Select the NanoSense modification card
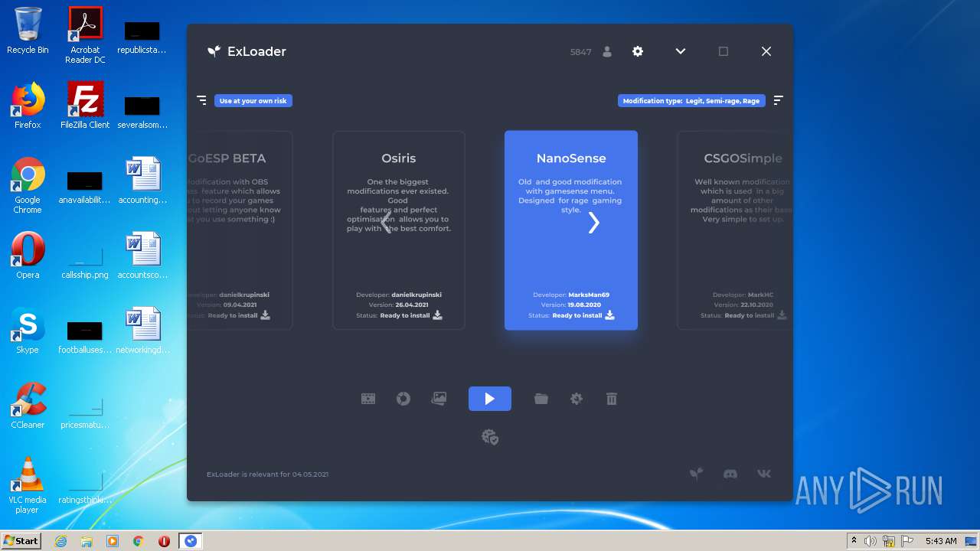Viewport: 980px width, 551px height. point(571,230)
